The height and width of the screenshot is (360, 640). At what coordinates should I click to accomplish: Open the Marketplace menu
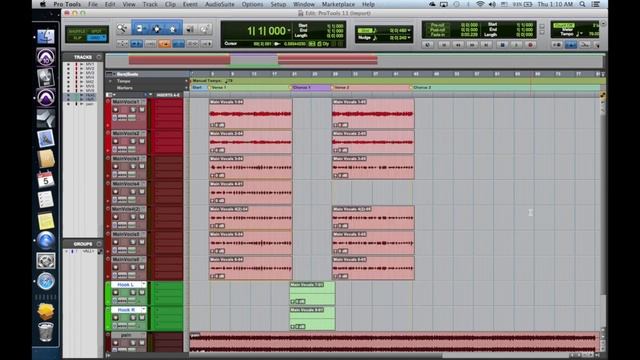click(338, 4)
